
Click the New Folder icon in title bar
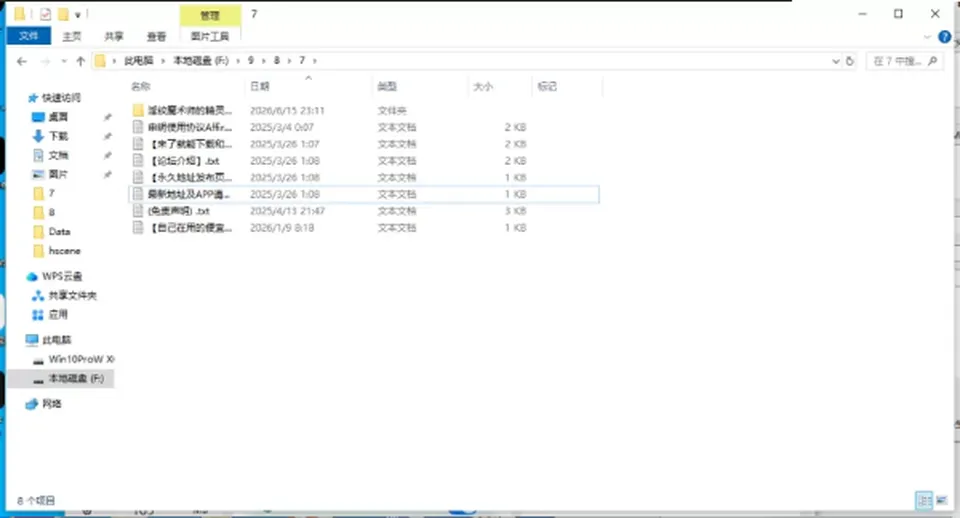tap(63, 14)
